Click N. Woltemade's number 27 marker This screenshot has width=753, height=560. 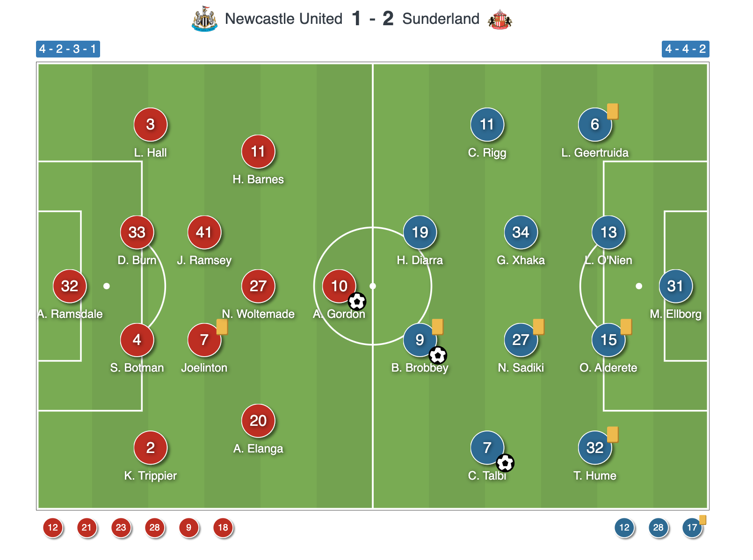tap(258, 286)
